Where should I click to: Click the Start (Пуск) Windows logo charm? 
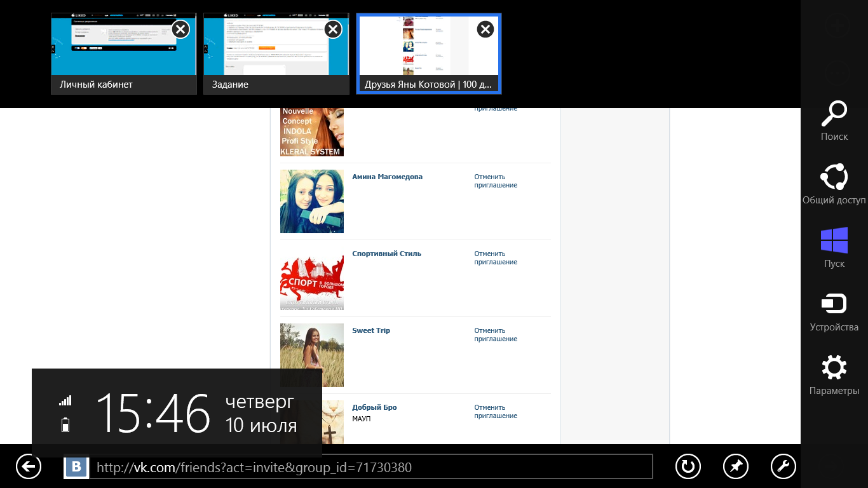click(834, 248)
